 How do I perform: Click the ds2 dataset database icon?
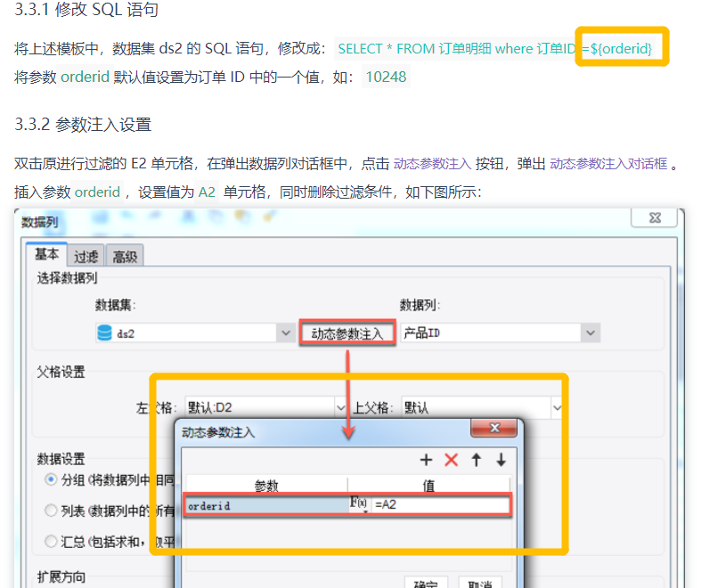point(104,333)
